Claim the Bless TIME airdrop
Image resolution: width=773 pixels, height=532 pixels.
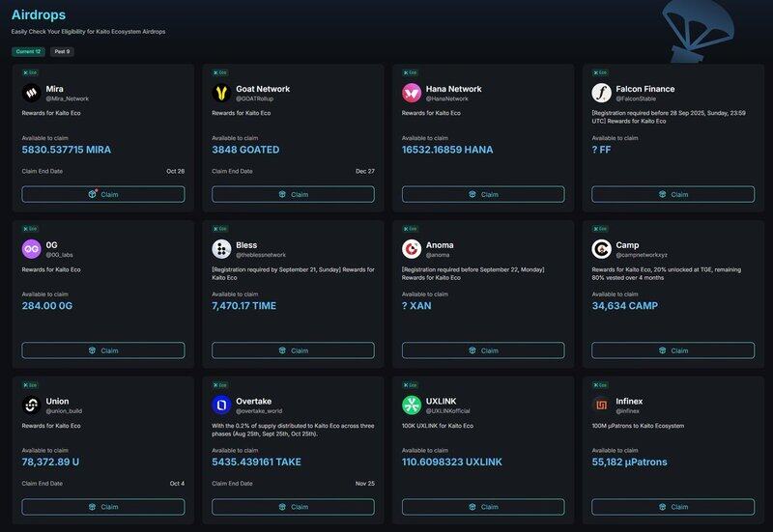(x=293, y=350)
